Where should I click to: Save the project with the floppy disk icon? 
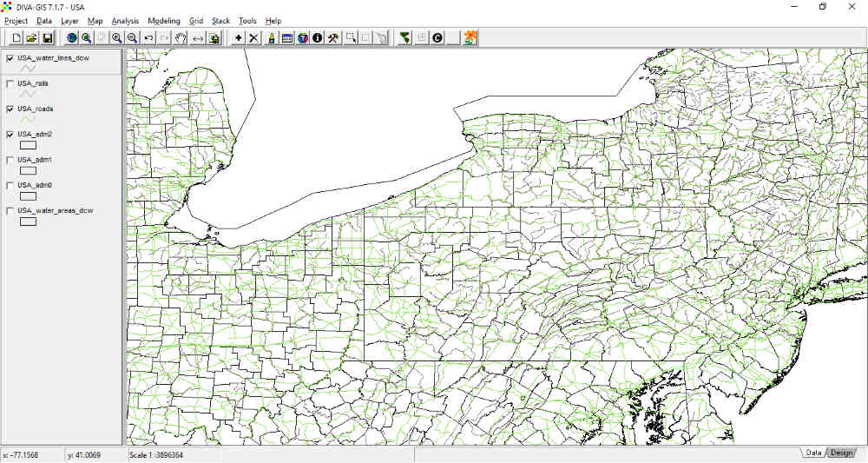pos(48,37)
